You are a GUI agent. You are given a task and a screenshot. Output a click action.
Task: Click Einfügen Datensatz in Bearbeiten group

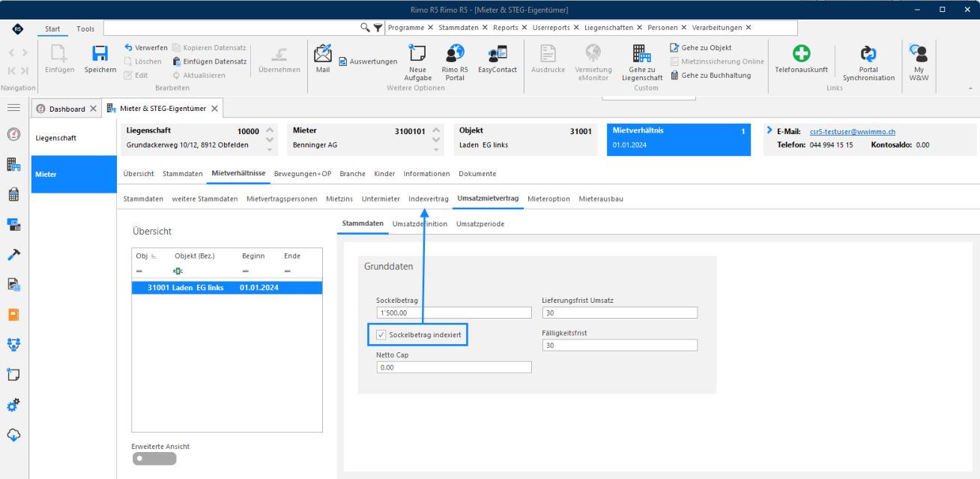tap(210, 61)
